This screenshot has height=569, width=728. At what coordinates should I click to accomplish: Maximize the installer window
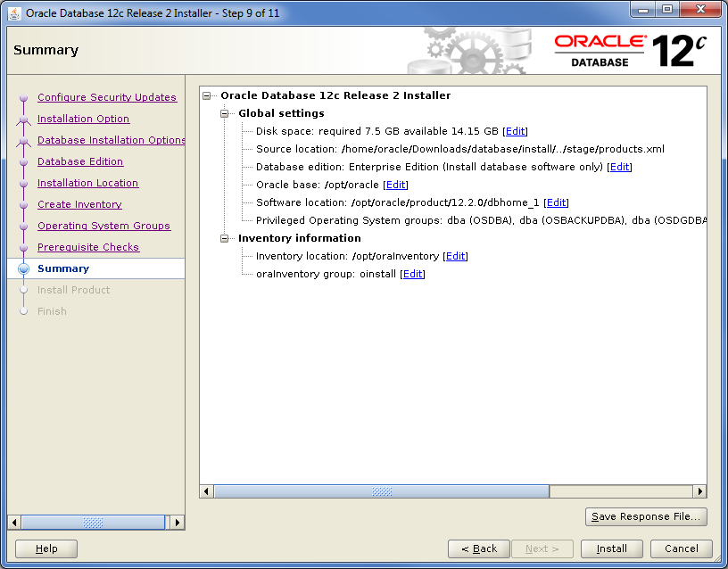(667, 9)
